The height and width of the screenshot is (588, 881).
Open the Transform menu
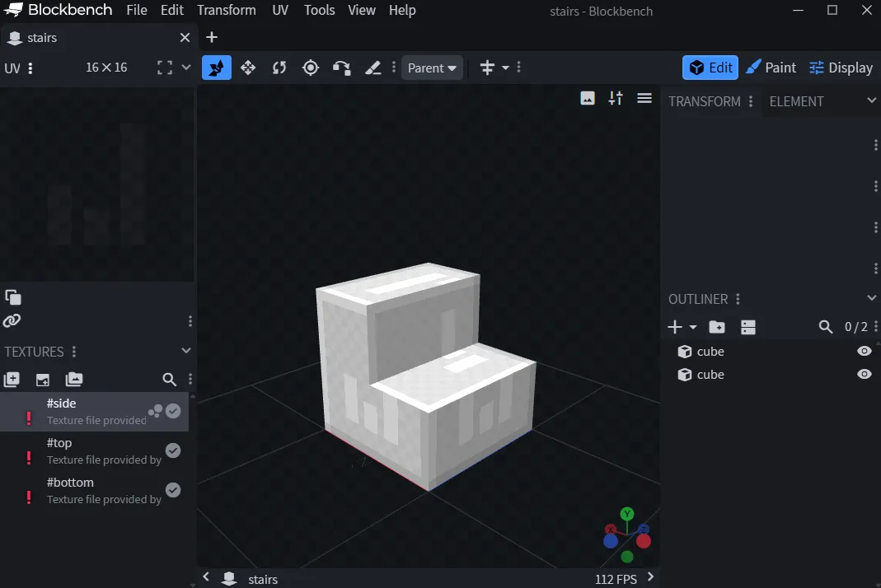coord(226,11)
